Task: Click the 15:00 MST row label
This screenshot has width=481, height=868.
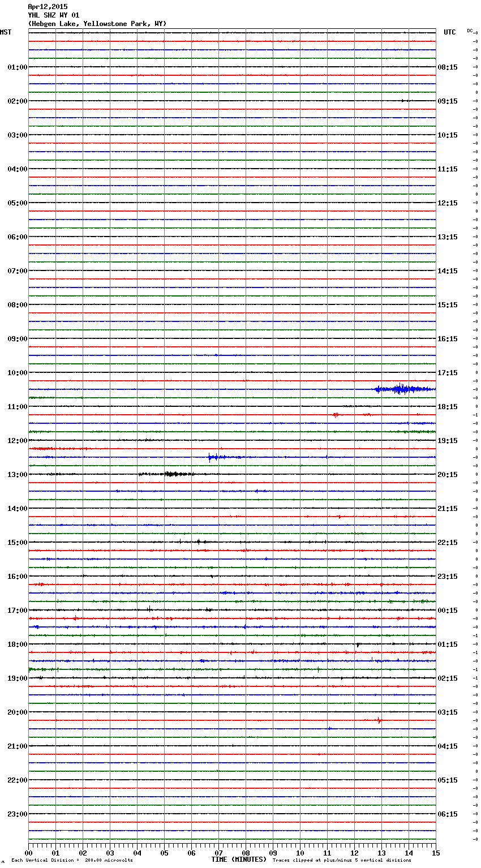Action: coord(18,543)
